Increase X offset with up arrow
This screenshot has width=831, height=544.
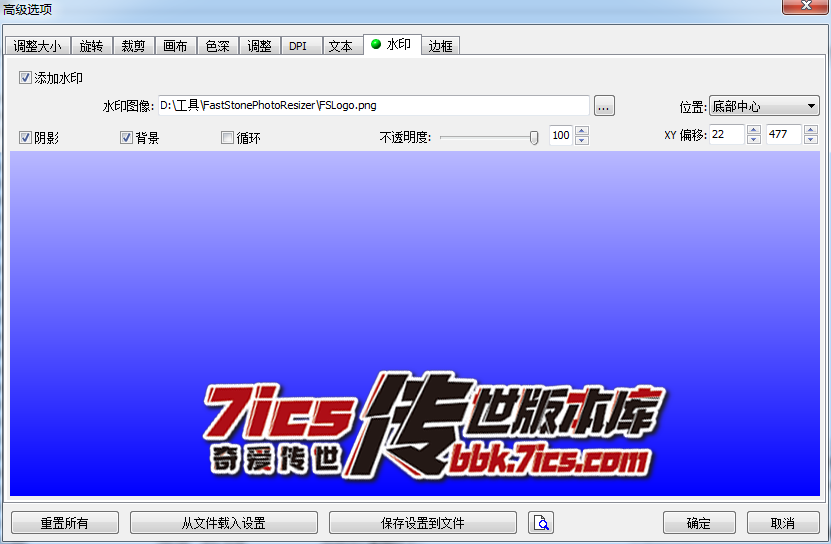[x=754, y=130]
